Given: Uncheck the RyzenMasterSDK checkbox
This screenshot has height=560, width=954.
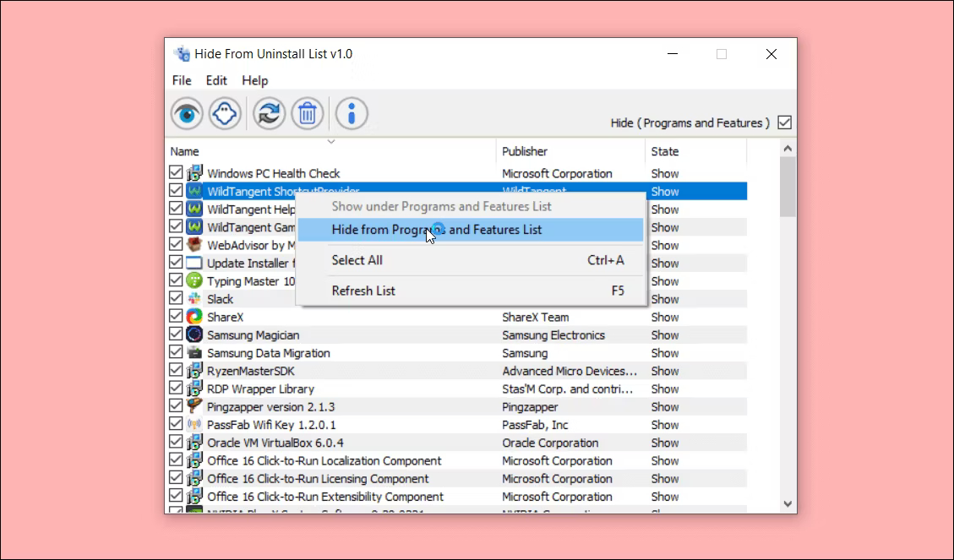Looking at the screenshot, I should (176, 370).
